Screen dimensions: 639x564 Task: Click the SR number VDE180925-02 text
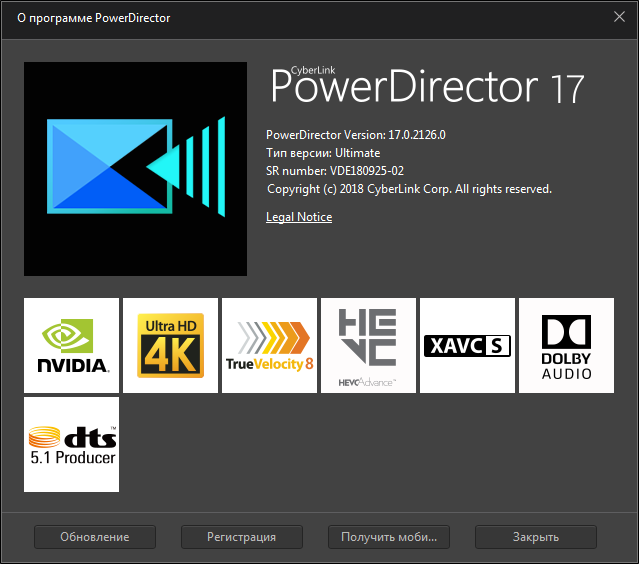(335, 171)
